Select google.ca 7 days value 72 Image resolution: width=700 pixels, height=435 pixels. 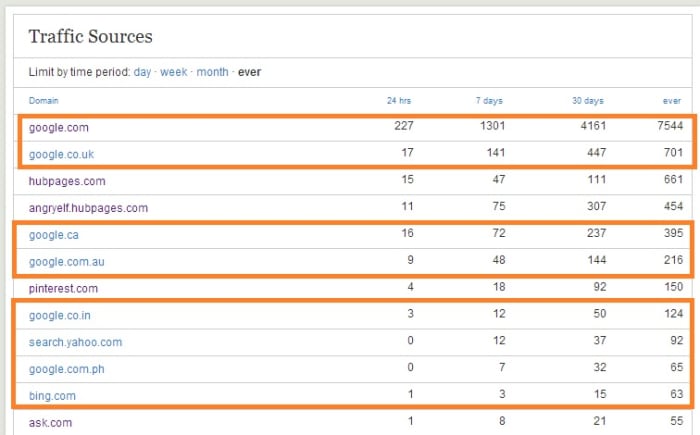[499, 233]
